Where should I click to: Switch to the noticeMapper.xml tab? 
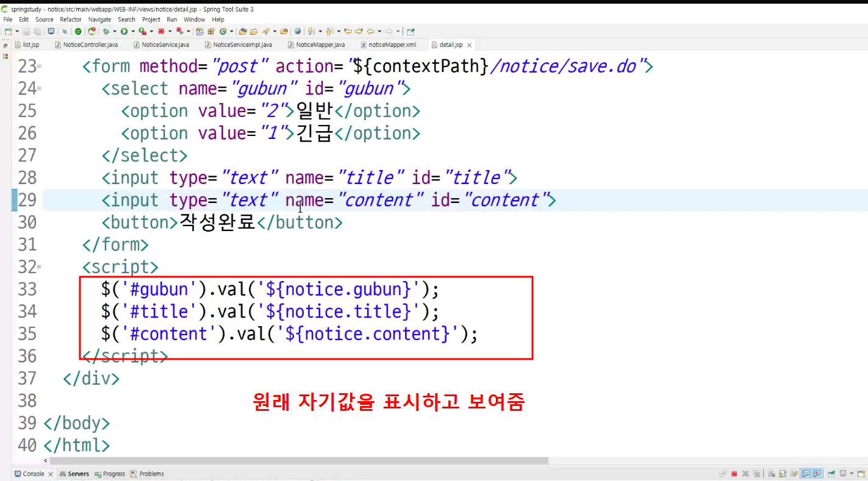[x=389, y=45]
